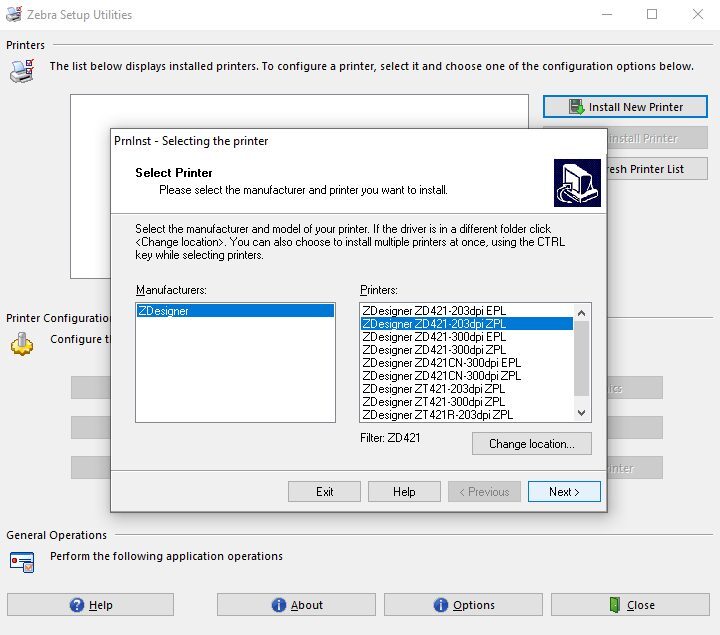This screenshot has width=720, height=635.
Task: Select ZDesigner ZD421-203dpi ZPL printer
Action: point(467,324)
